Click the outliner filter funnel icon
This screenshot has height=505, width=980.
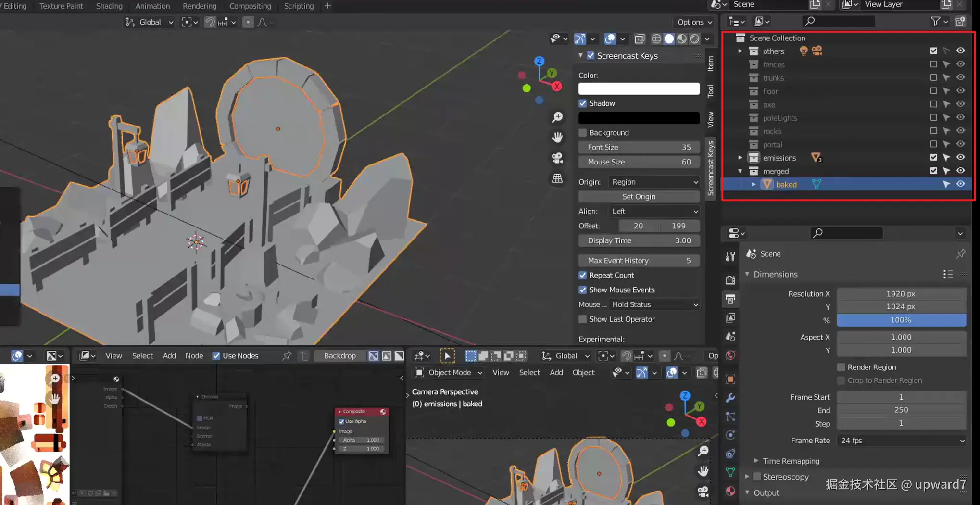click(x=935, y=21)
